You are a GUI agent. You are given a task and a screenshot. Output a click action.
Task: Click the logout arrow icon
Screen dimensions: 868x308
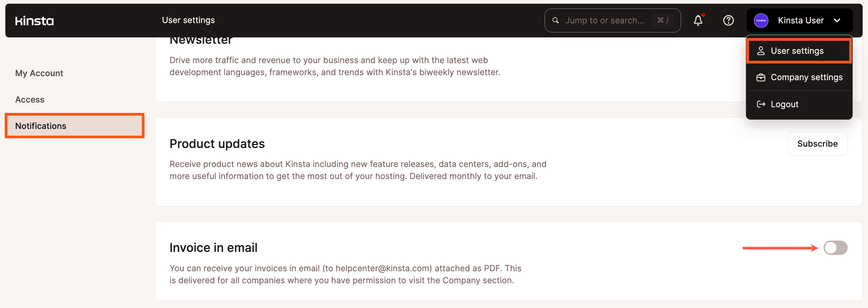761,104
